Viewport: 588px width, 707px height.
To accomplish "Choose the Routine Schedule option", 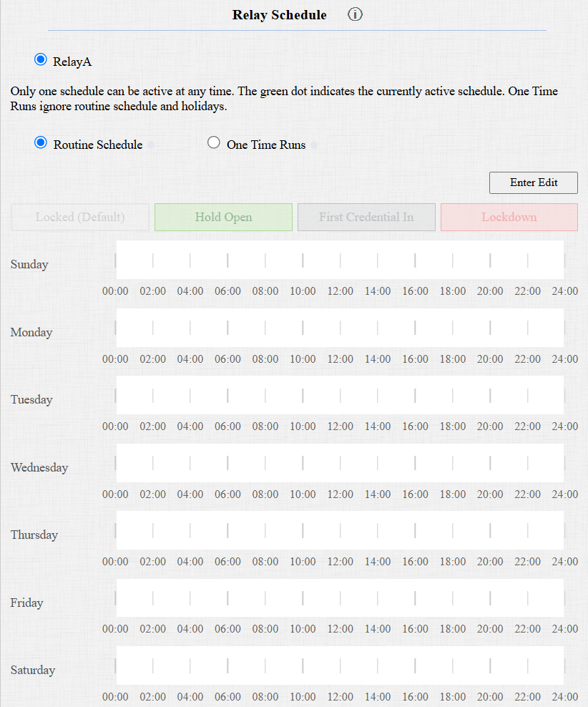I will (x=41, y=143).
